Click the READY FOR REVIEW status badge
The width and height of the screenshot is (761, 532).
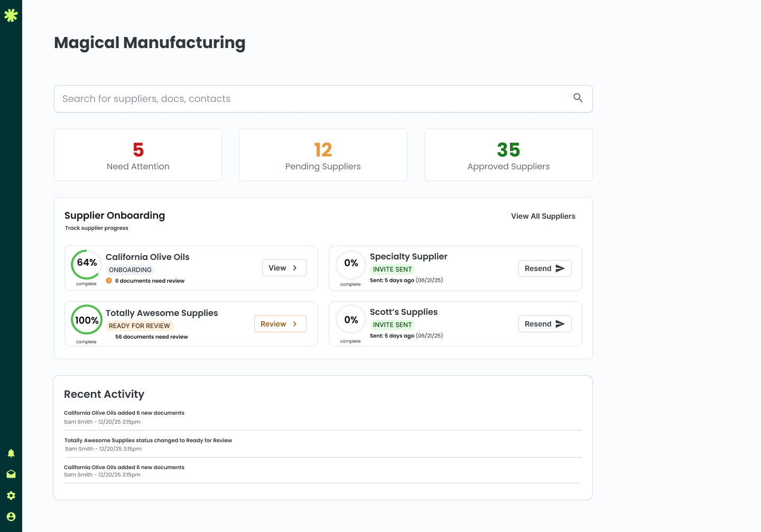tap(140, 326)
